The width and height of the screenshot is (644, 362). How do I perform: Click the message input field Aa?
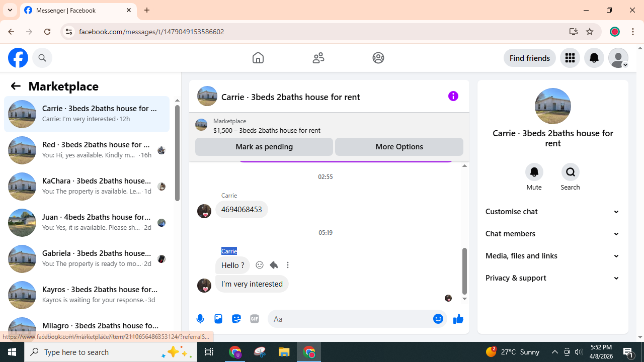(x=350, y=319)
